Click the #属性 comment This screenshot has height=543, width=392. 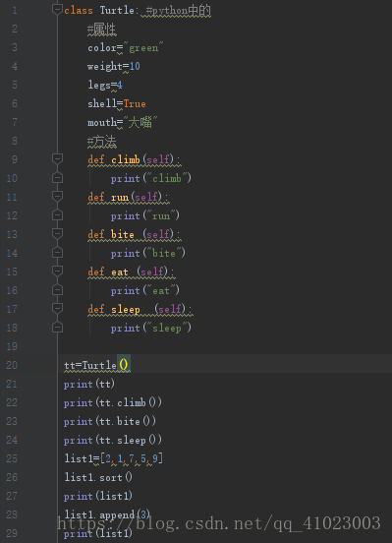[x=102, y=30]
